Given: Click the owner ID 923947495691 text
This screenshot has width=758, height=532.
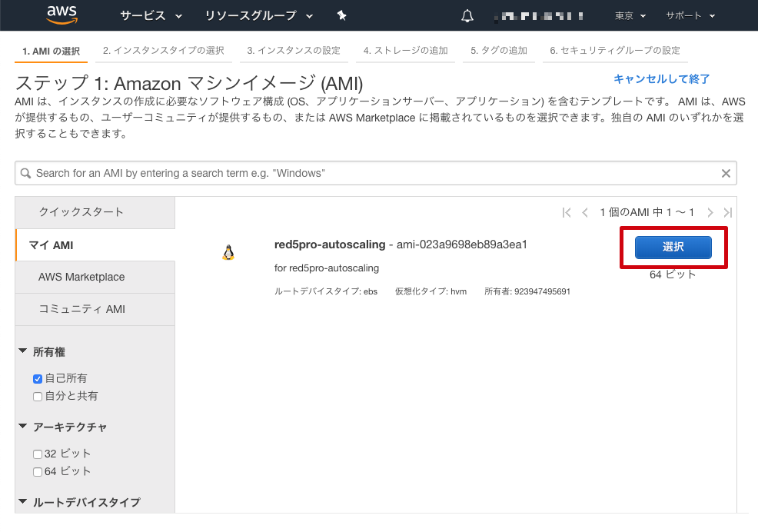Looking at the screenshot, I should point(543,291).
